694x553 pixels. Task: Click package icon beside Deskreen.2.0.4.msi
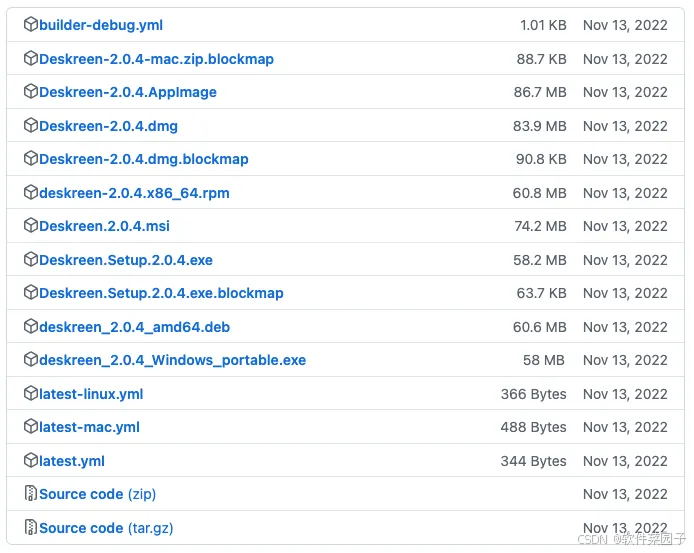(x=31, y=225)
